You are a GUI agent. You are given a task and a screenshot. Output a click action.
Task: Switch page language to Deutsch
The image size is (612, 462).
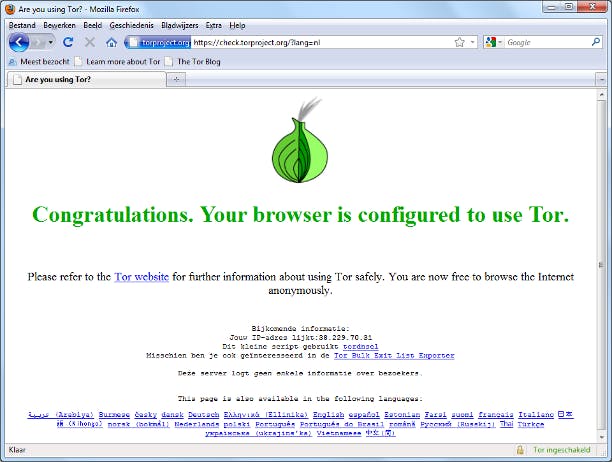pyautogui.click(x=203, y=414)
